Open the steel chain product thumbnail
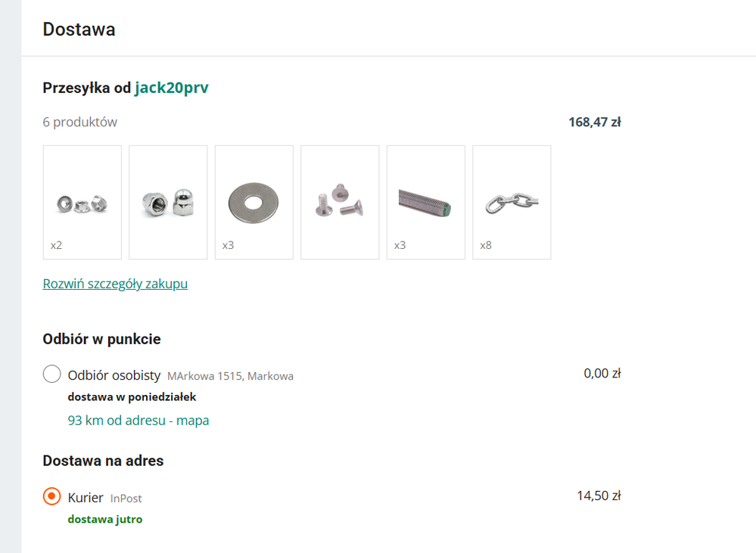This screenshot has width=756, height=553. (512, 203)
